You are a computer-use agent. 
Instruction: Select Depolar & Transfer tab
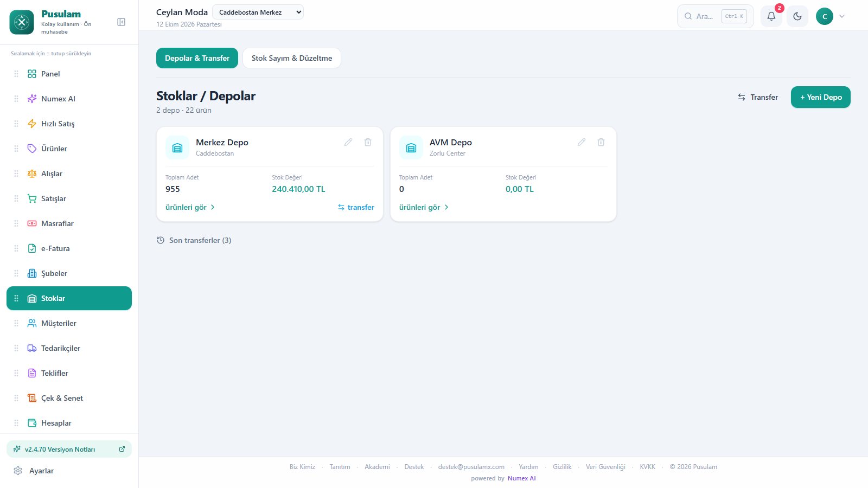197,58
